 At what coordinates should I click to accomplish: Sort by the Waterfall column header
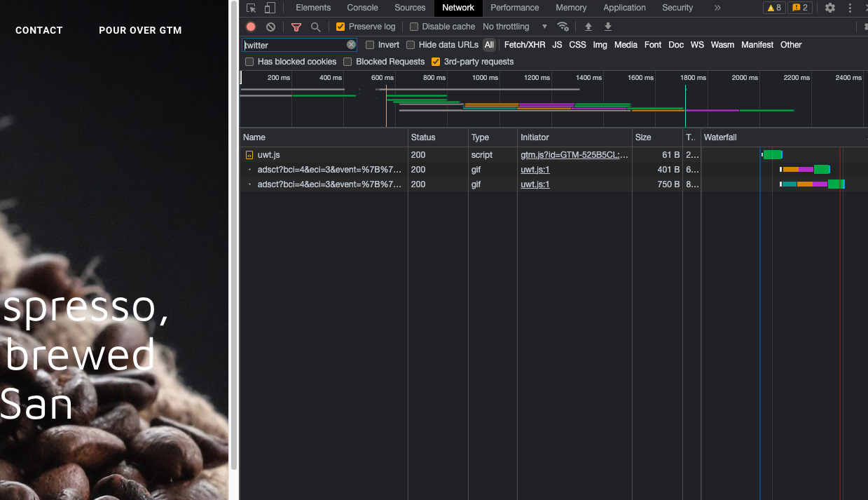(x=784, y=137)
